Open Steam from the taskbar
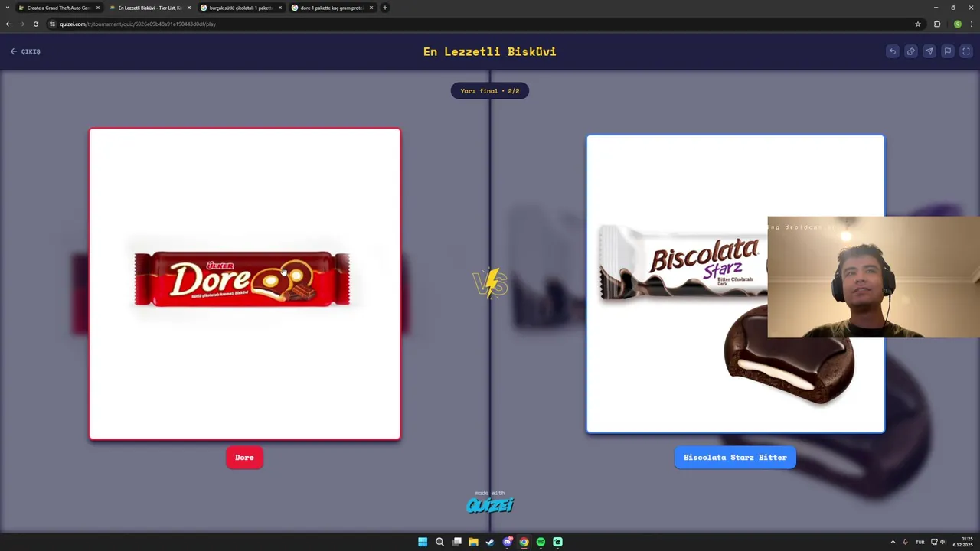Screen dimensions: 980x551 (490, 542)
